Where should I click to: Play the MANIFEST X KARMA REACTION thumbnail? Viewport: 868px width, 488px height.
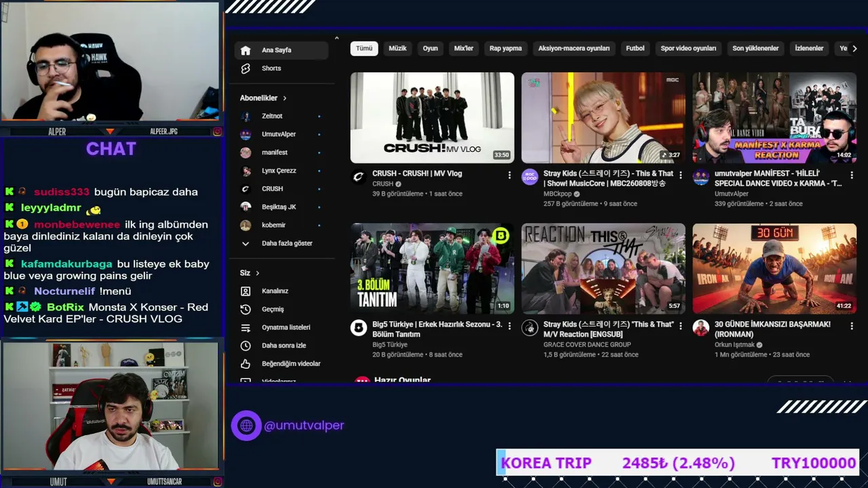(x=774, y=118)
